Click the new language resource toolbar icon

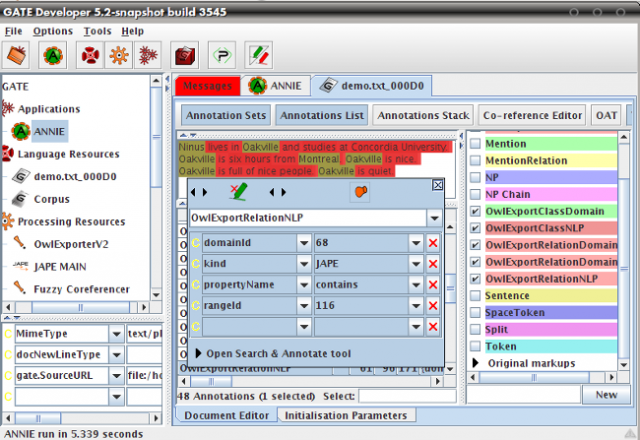click(90, 55)
